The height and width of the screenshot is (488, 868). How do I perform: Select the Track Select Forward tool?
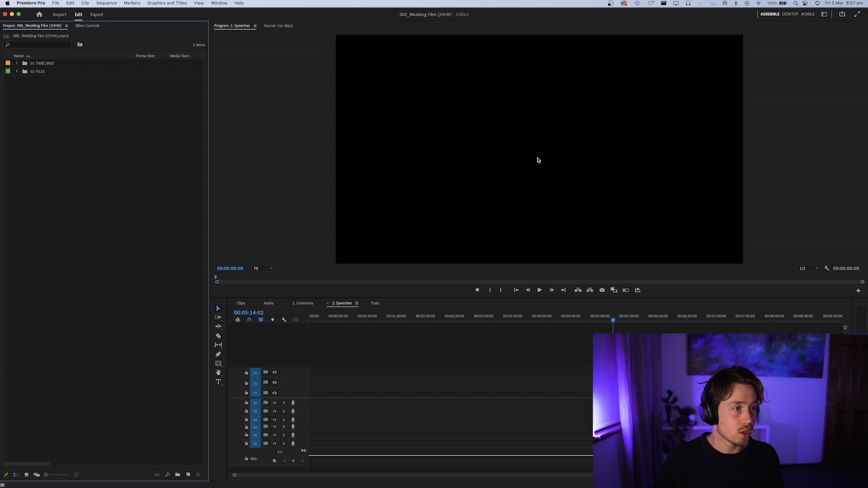[x=218, y=317]
